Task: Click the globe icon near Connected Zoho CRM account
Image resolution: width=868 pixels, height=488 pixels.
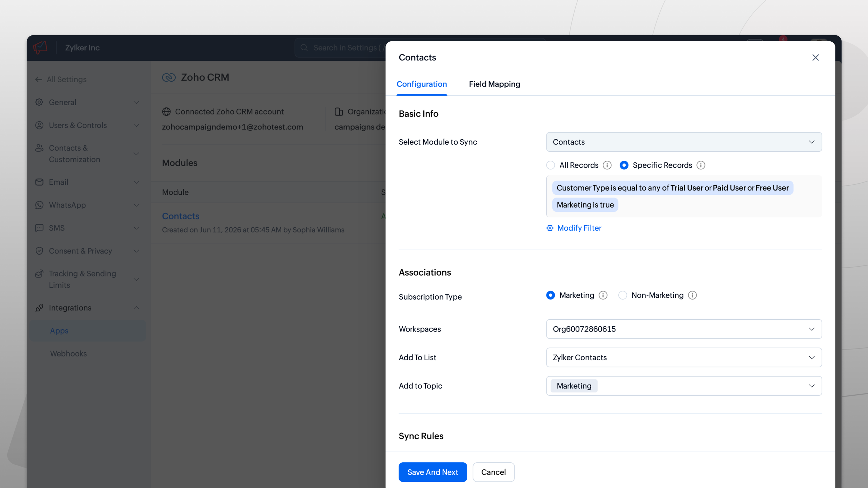Action: tap(166, 112)
